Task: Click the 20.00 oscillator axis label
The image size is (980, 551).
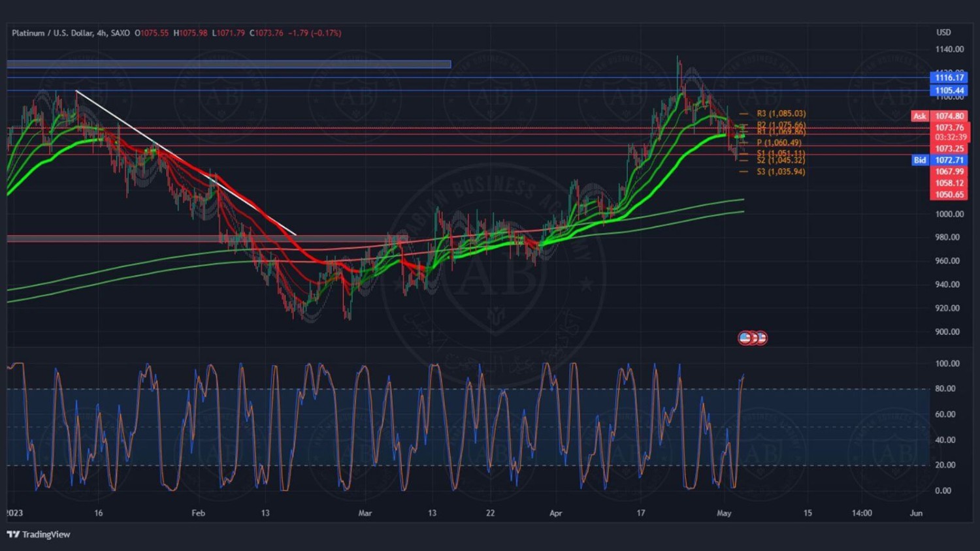Action: click(x=945, y=465)
